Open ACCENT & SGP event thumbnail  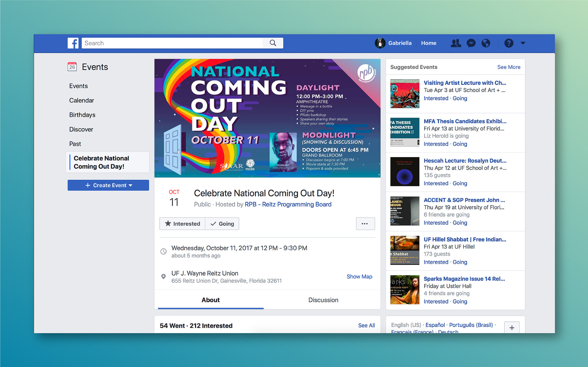tap(405, 211)
